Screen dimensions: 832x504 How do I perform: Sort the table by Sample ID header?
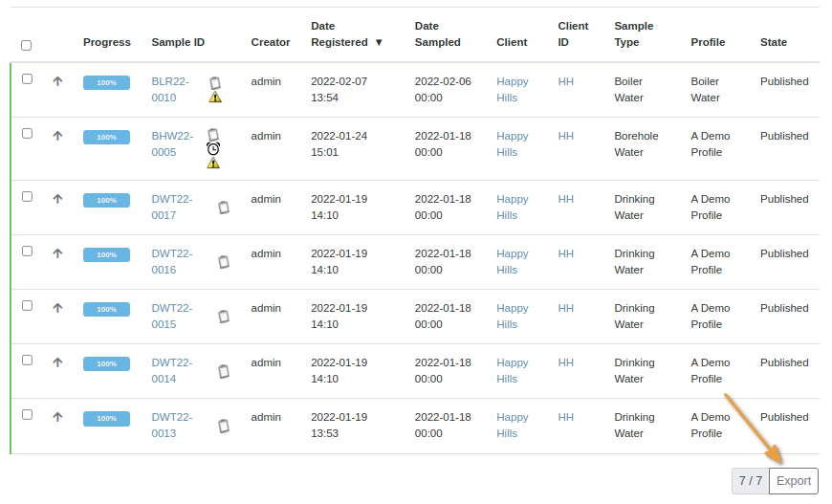point(178,42)
